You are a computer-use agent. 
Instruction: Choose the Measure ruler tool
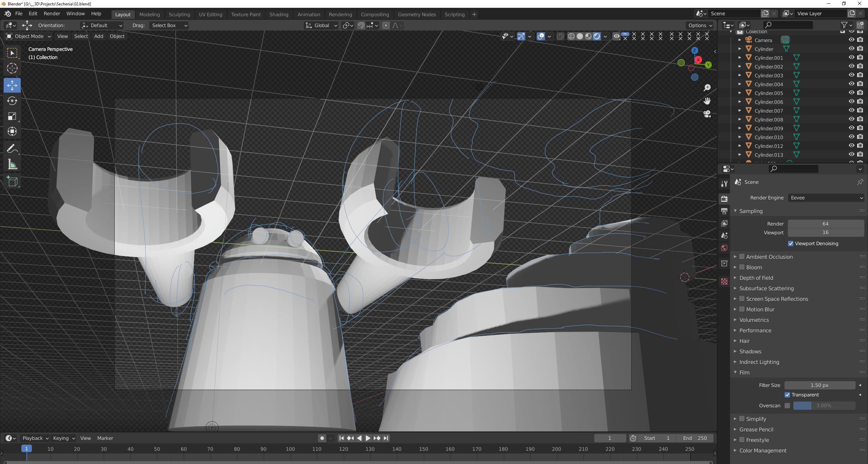[x=12, y=165]
